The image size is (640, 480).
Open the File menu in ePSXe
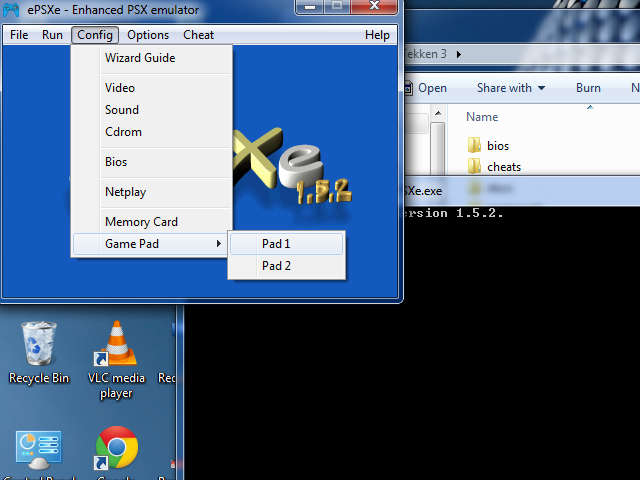click(x=19, y=35)
